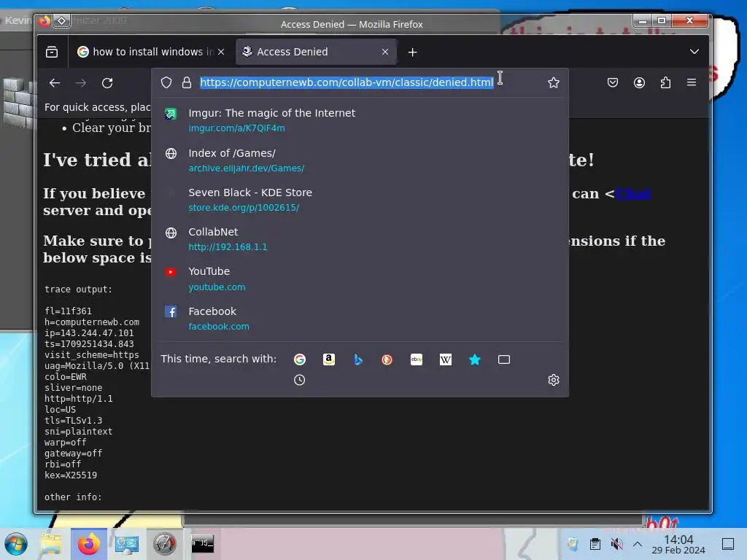Open the speedometer taskbar app

164,544
